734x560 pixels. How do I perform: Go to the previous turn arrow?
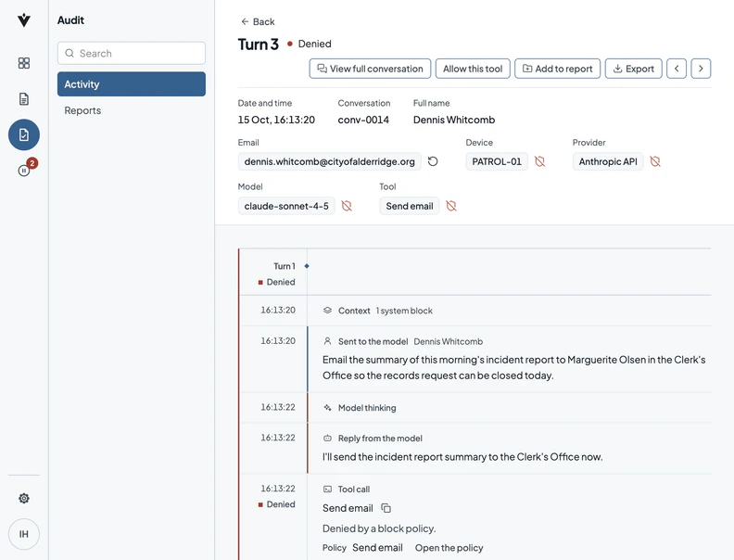point(677,69)
